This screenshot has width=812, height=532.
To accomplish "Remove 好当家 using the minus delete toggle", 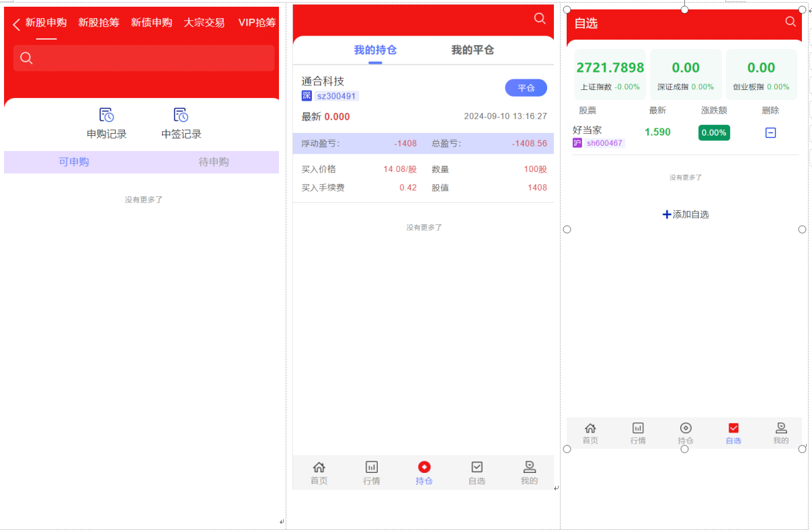I will (x=770, y=132).
